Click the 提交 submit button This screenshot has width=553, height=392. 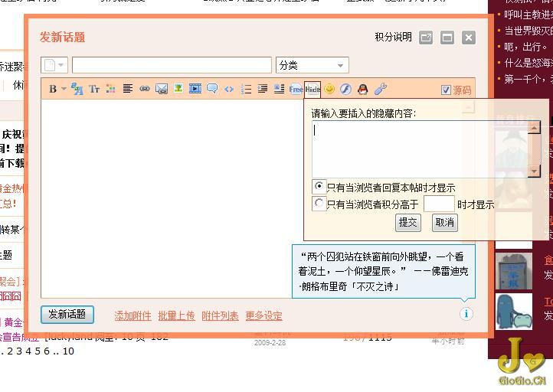tap(408, 223)
